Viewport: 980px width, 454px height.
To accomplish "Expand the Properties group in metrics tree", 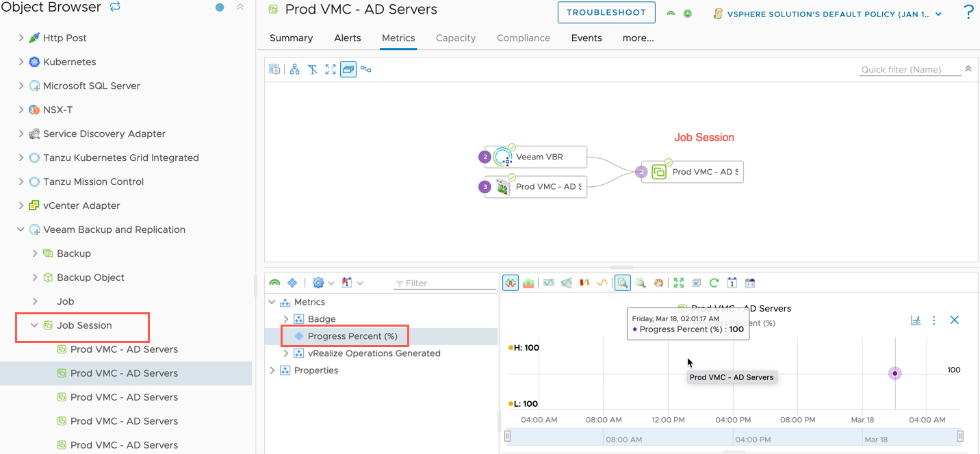I will 272,370.
